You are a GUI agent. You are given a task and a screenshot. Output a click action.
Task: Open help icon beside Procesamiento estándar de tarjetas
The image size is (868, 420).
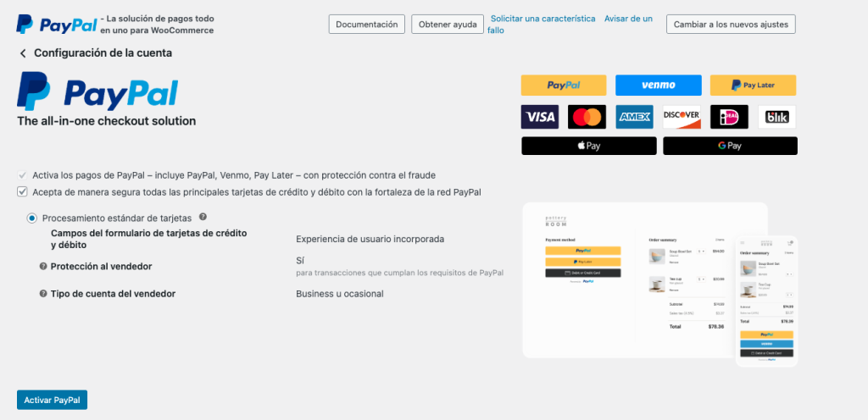click(203, 217)
